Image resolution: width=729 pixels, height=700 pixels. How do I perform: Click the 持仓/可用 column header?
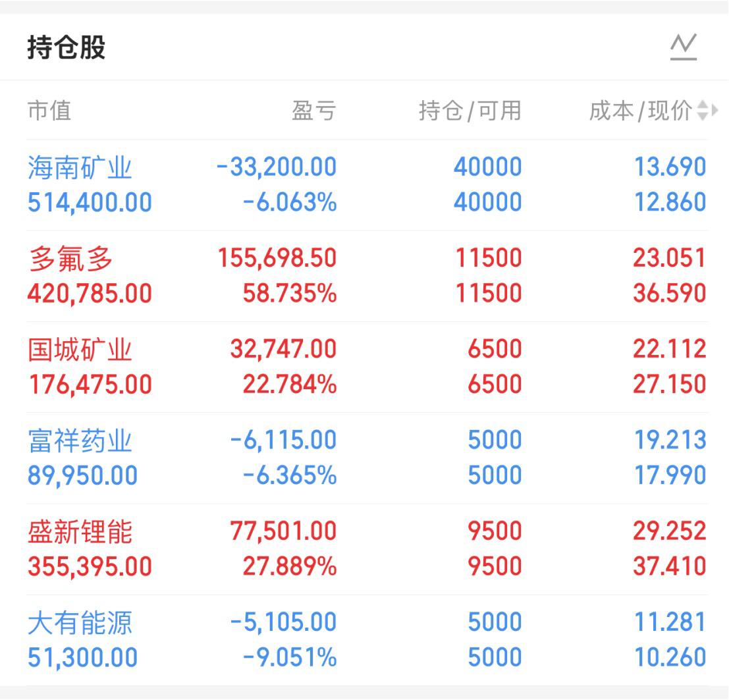pyautogui.click(x=470, y=111)
